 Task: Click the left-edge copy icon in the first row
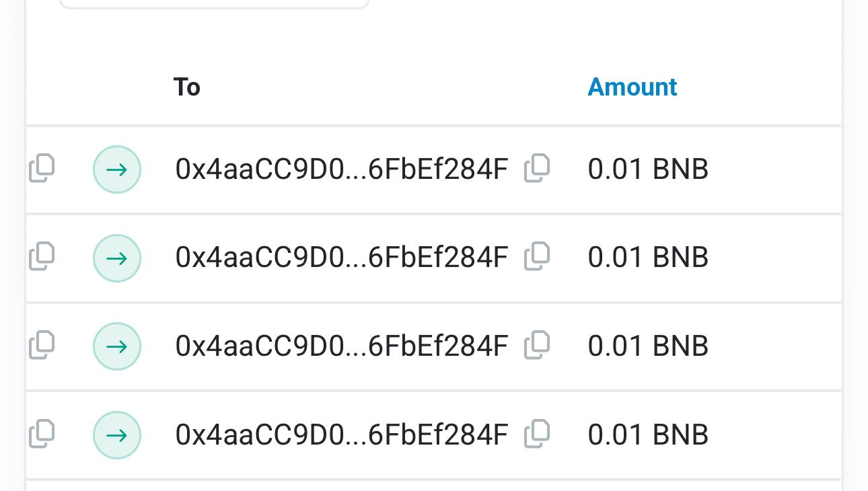tap(42, 168)
